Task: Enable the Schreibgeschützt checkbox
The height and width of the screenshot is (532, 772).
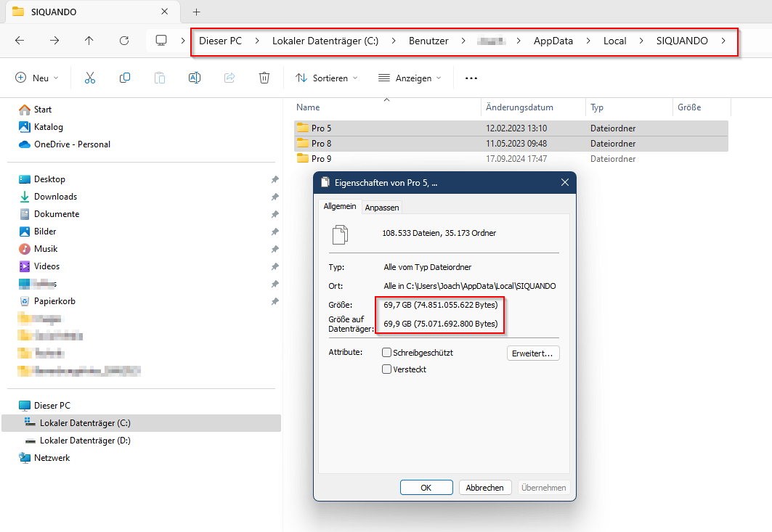Action: point(387,353)
